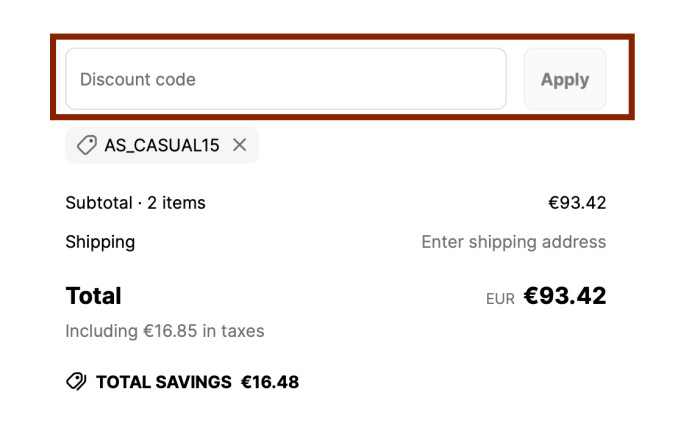Viewport: 700px width, 437px height.
Task: Click the Shipping label
Action: (100, 242)
